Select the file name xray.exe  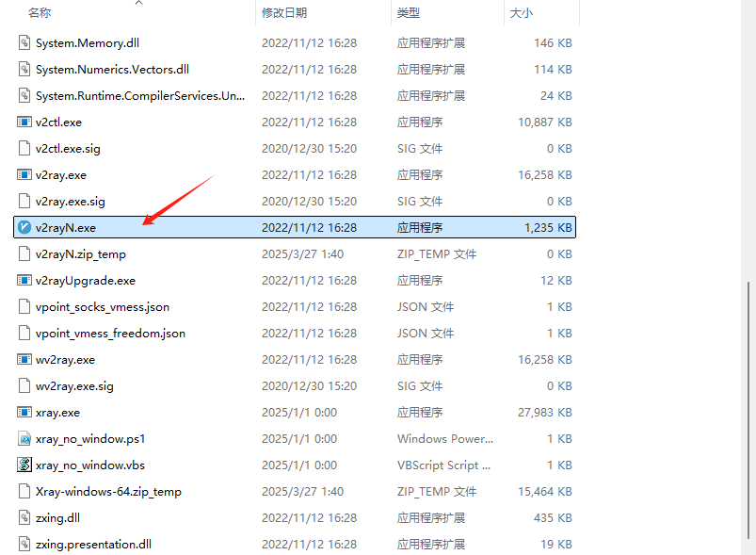(x=57, y=413)
